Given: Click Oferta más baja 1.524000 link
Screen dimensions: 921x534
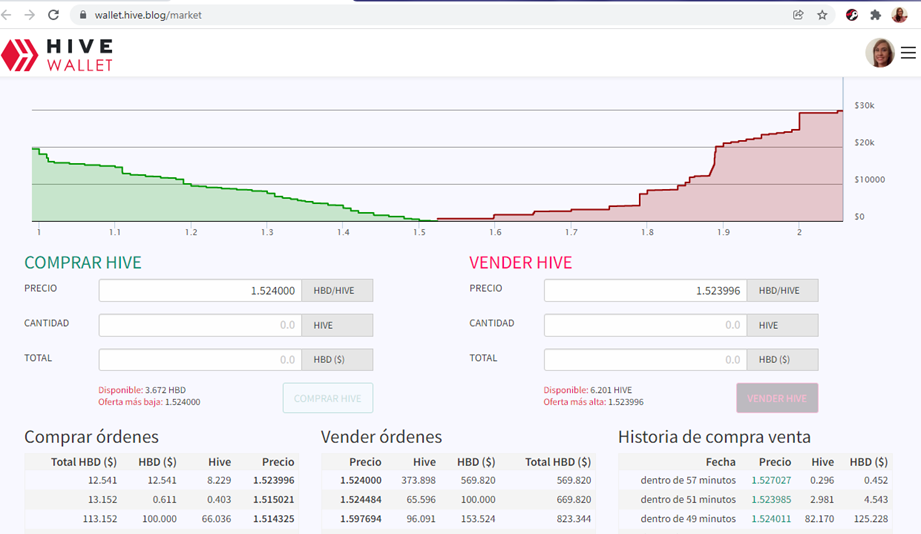Looking at the screenshot, I should click(149, 402).
